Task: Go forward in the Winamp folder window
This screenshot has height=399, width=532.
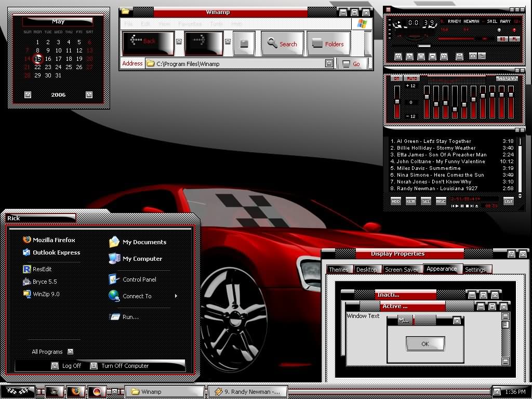Action: (x=204, y=43)
